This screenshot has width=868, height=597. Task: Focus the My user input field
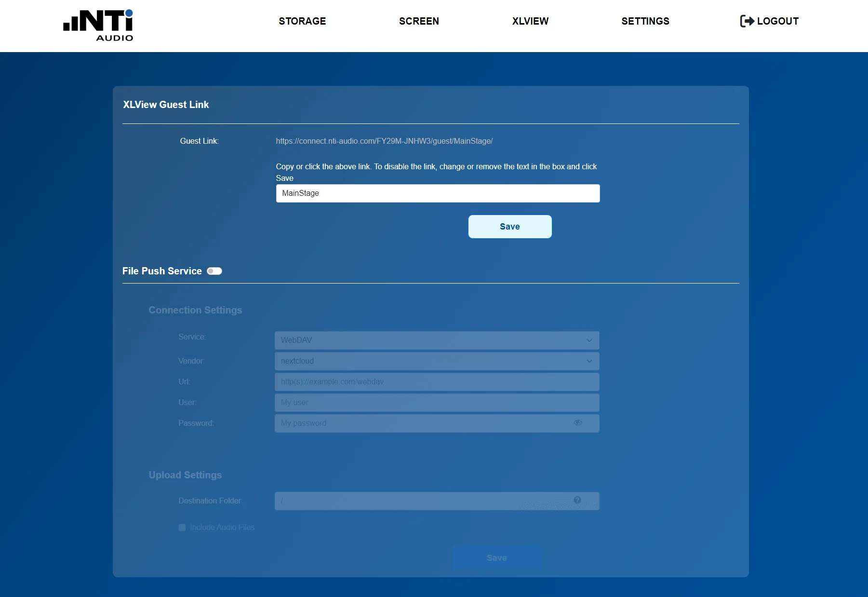pyautogui.click(x=436, y=402)
